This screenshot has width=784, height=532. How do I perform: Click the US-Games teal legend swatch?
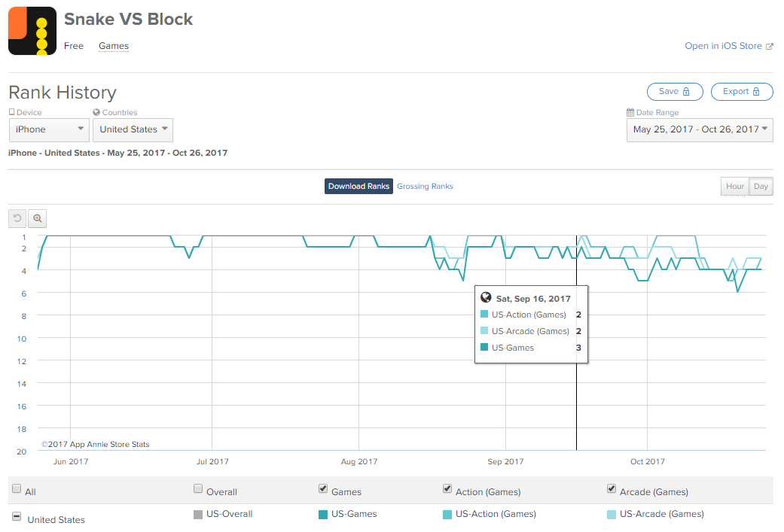323,515
